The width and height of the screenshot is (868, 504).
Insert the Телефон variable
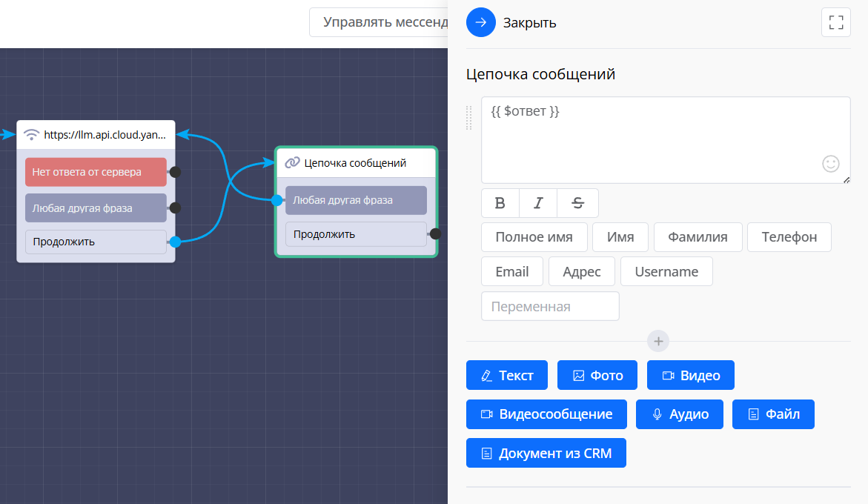point(789,237)
